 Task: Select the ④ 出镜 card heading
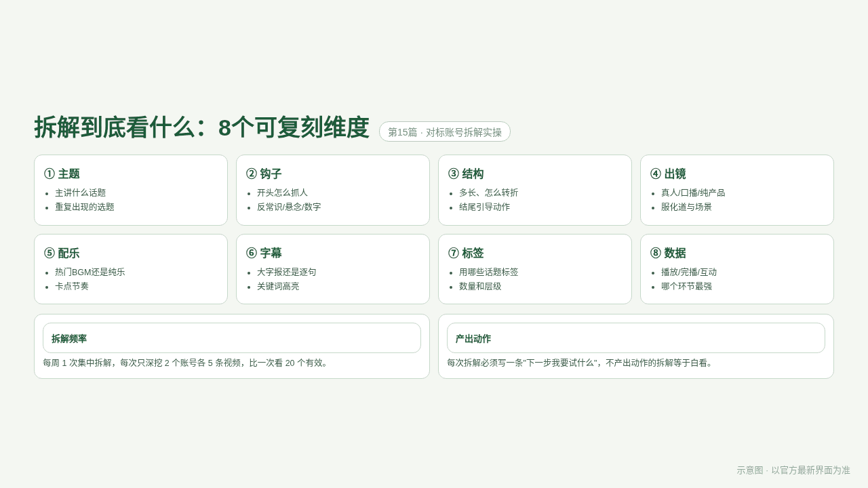(x=668, y=174)
